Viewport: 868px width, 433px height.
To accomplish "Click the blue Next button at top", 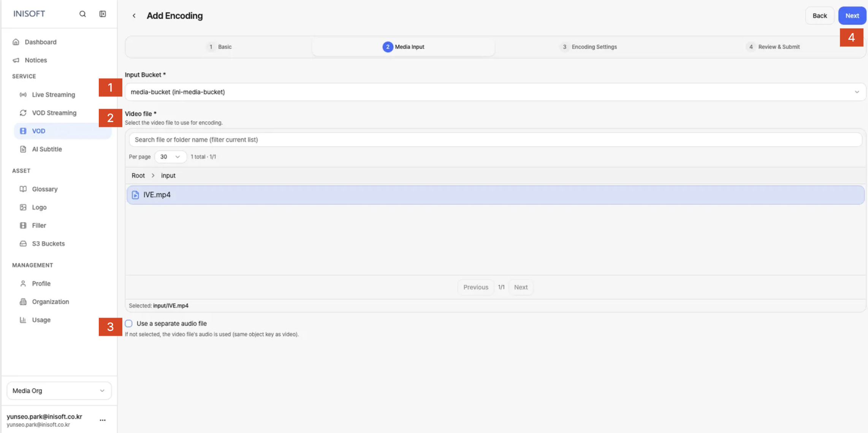I will tap(852, 16).
